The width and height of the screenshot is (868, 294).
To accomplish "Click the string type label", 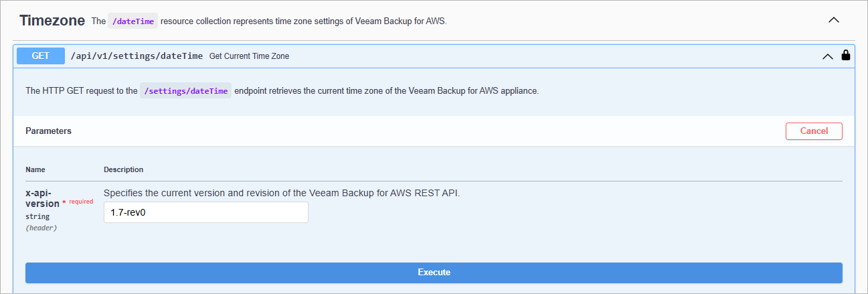I will coord(37,216).
